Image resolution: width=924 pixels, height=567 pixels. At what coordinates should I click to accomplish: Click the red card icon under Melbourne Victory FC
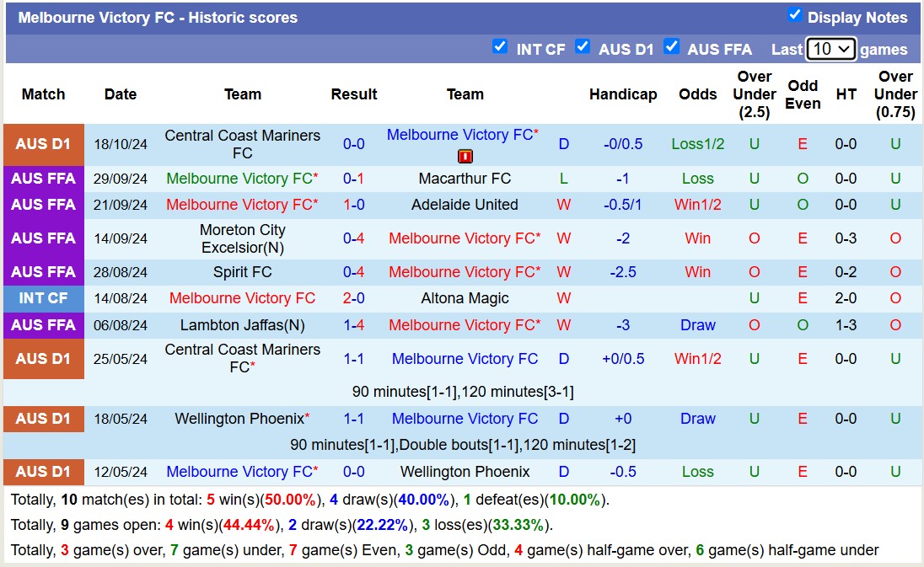click(x=465, y=155)
